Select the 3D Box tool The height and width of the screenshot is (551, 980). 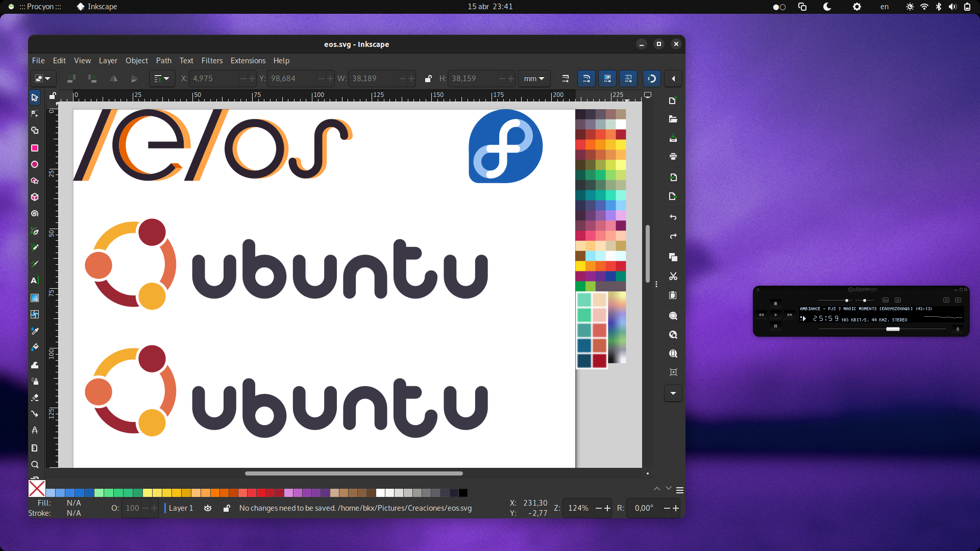(x=35, y=197)
